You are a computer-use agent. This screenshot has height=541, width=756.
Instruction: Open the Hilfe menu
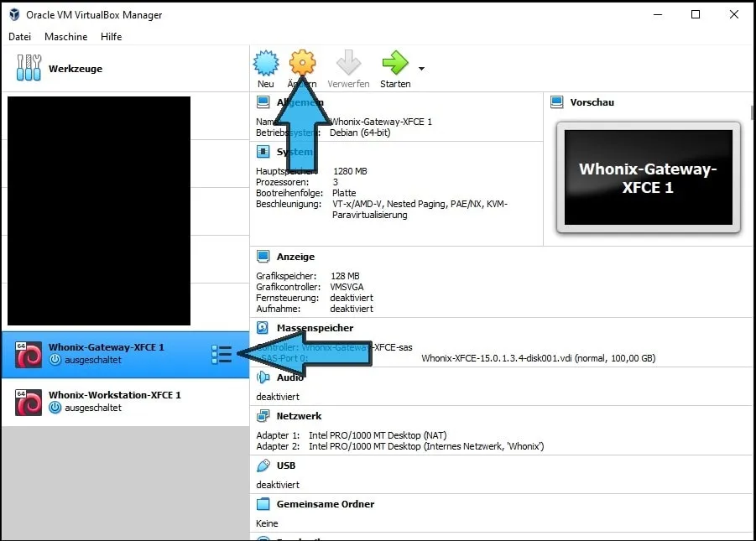coord(112,37)
